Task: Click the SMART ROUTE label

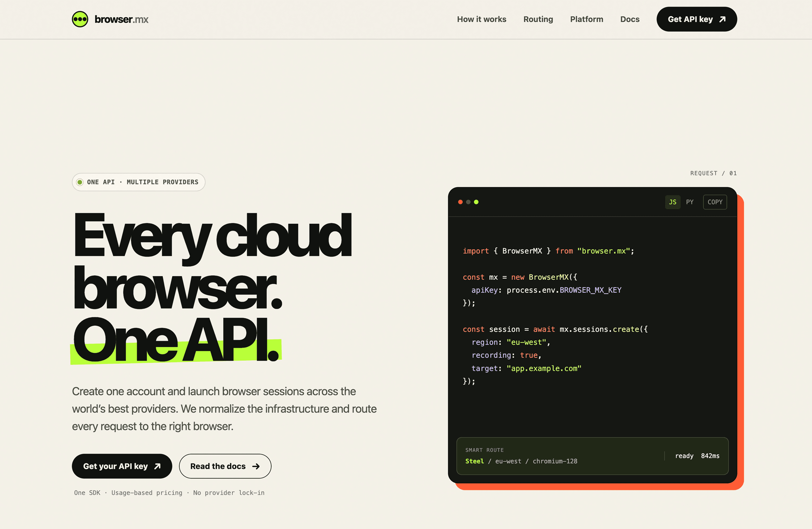Action: tap(484, 450)
